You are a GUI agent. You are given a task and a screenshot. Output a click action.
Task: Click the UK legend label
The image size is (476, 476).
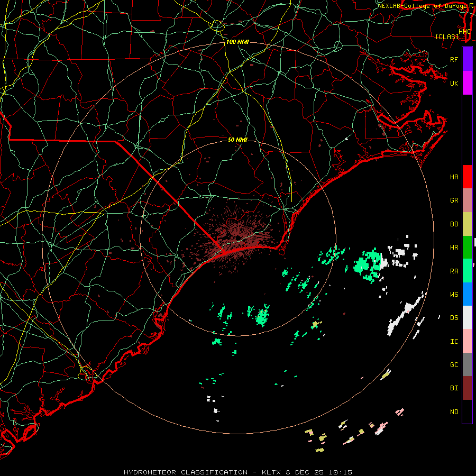coord(454,83)
